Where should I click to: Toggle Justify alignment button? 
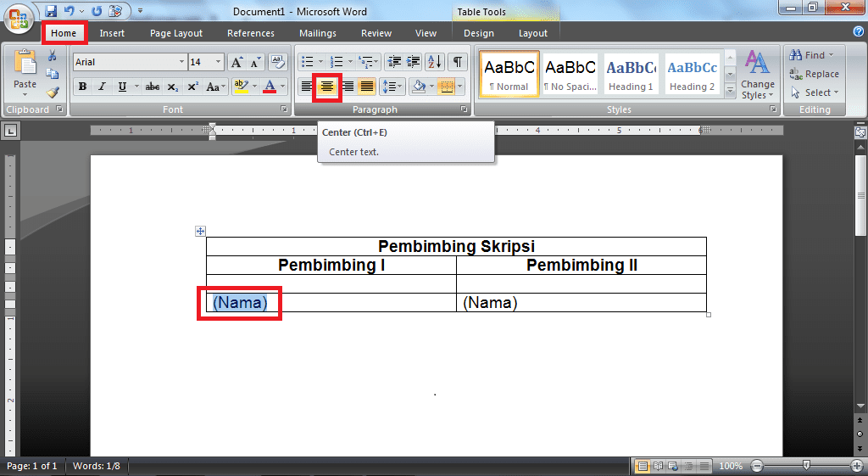pos(367,87)
